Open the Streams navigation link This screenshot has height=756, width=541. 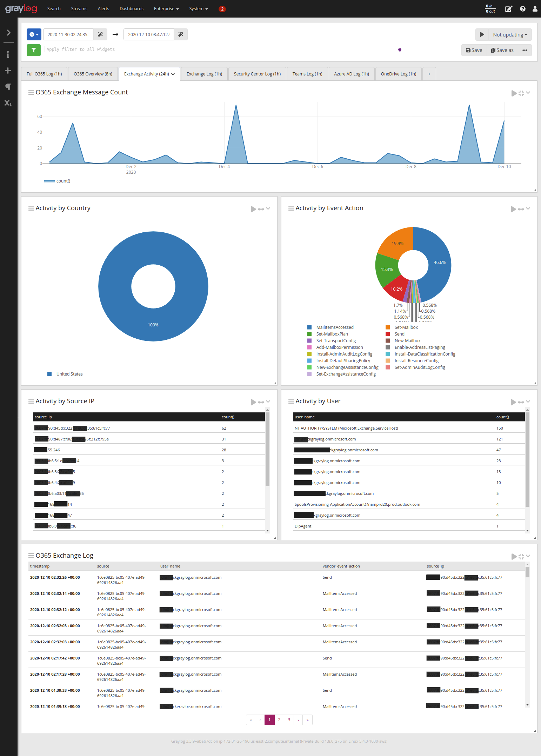point(79,9)
